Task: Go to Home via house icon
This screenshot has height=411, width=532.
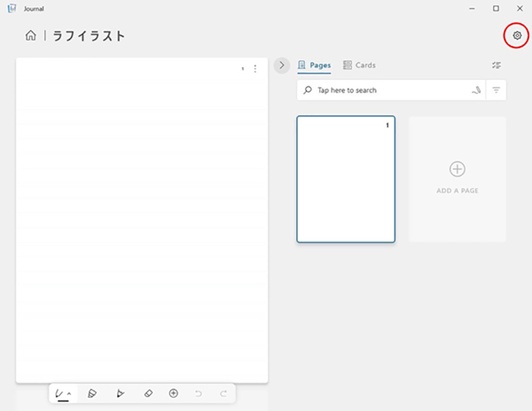Action: (31, 35)
